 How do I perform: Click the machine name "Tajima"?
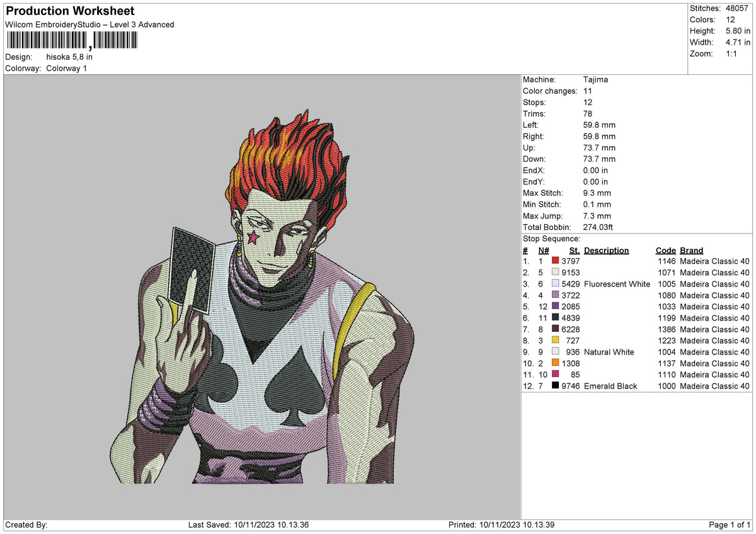click(x=595, y=79)
